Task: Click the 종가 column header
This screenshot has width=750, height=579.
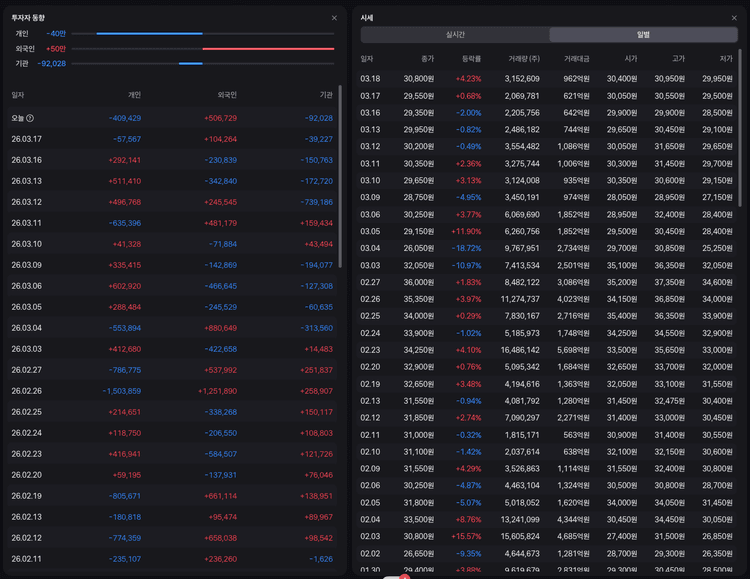Action: click(428, 59)
